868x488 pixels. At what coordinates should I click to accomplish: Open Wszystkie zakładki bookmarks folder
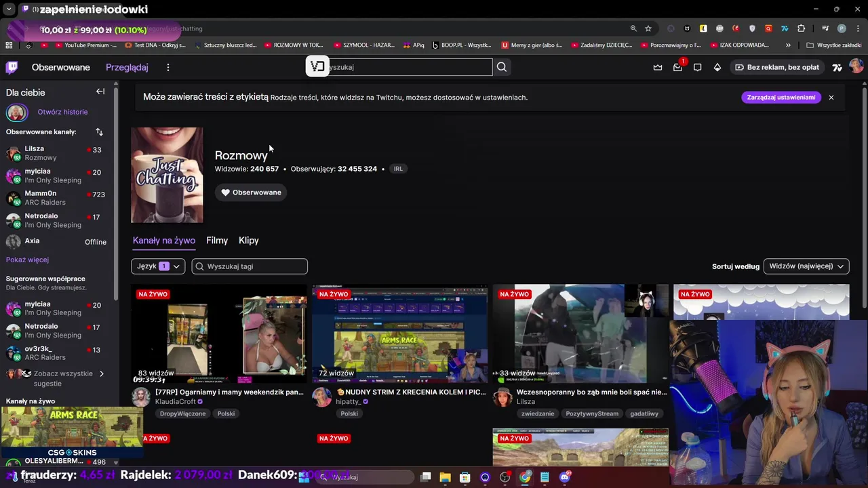834,45
